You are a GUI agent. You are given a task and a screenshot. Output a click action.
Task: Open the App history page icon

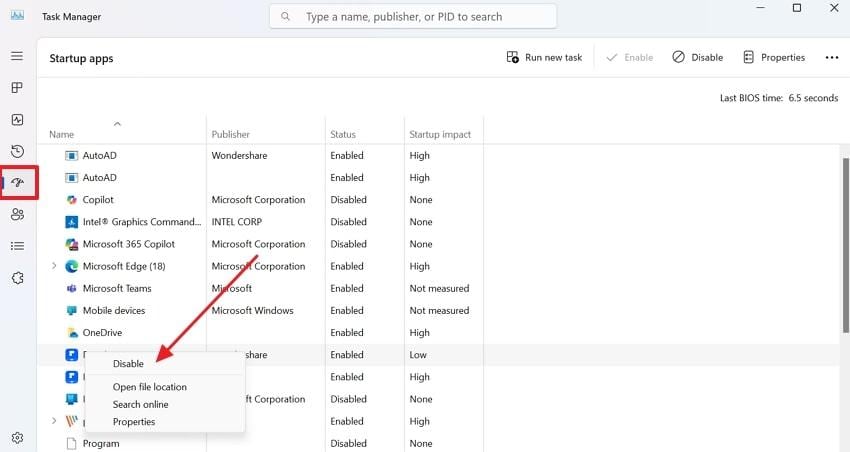(17, 151)
